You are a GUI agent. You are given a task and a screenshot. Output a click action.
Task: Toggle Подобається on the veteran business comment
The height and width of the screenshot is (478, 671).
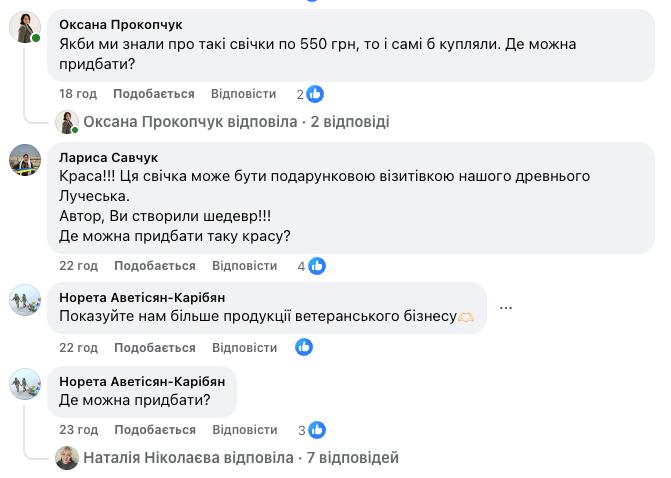[154, 348]
